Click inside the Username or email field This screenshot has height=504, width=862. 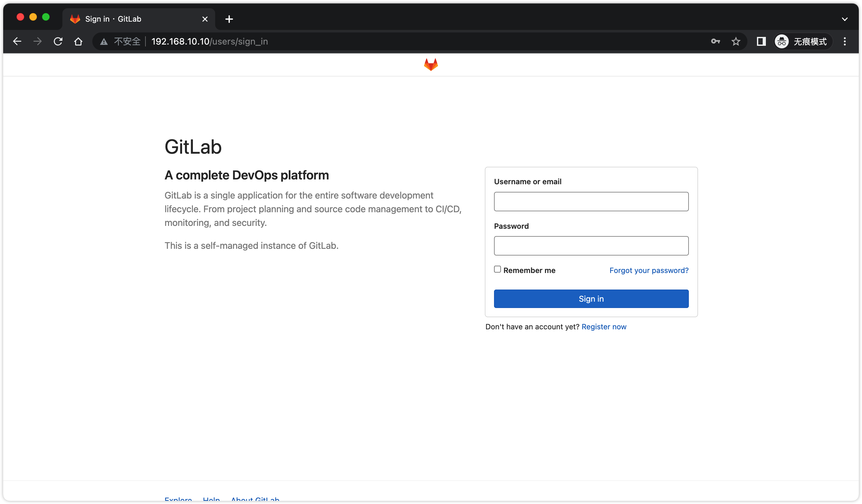[591, 201]
